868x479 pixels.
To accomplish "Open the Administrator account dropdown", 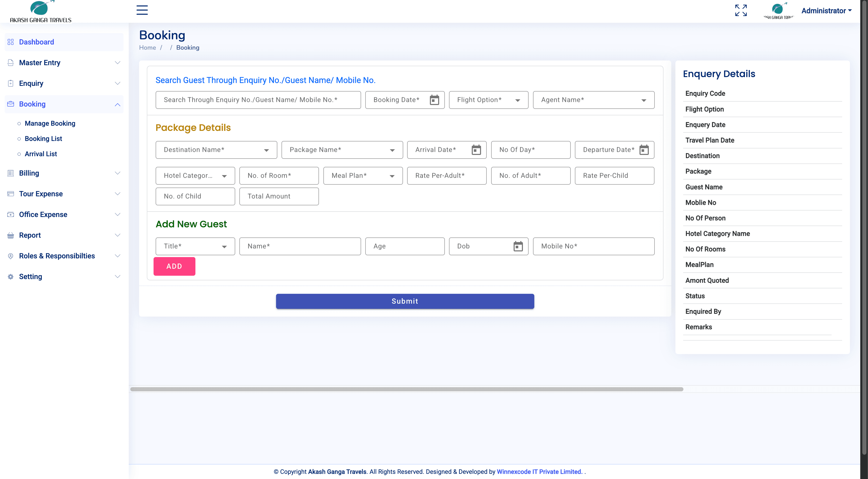I will pos(826,11).
